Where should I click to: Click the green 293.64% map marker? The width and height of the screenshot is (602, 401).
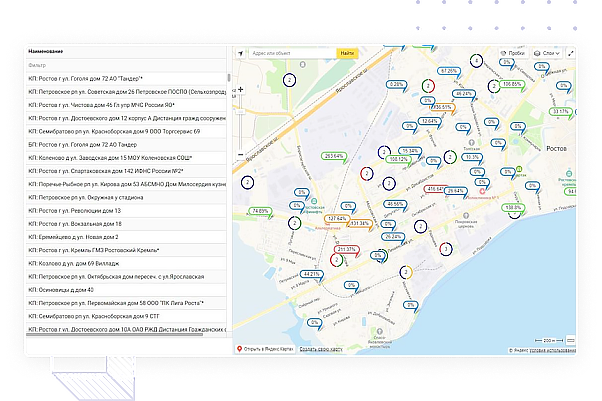click(x=334, y=157)
